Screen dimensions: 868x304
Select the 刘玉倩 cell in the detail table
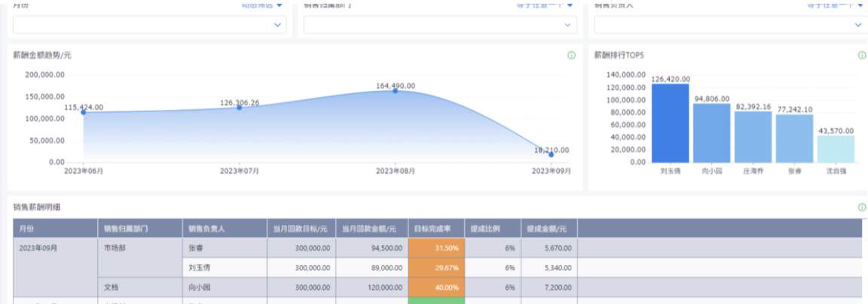click(x=225, y=268)
